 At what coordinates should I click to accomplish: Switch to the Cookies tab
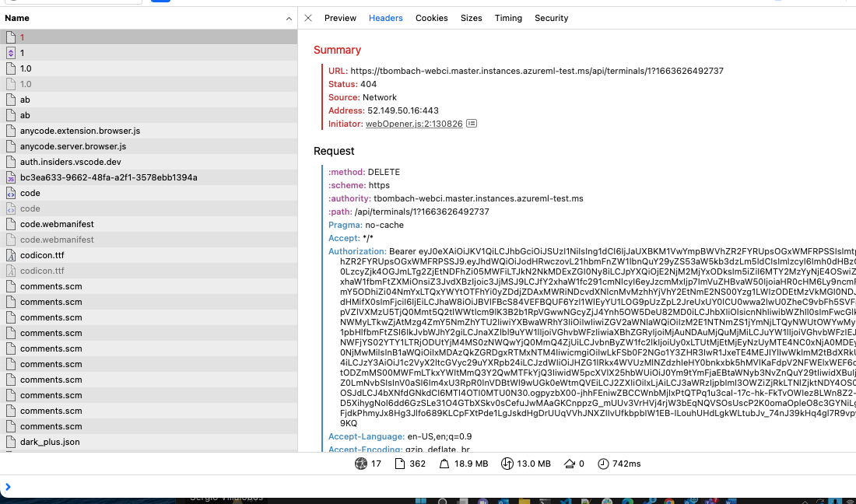pos(431,17)
